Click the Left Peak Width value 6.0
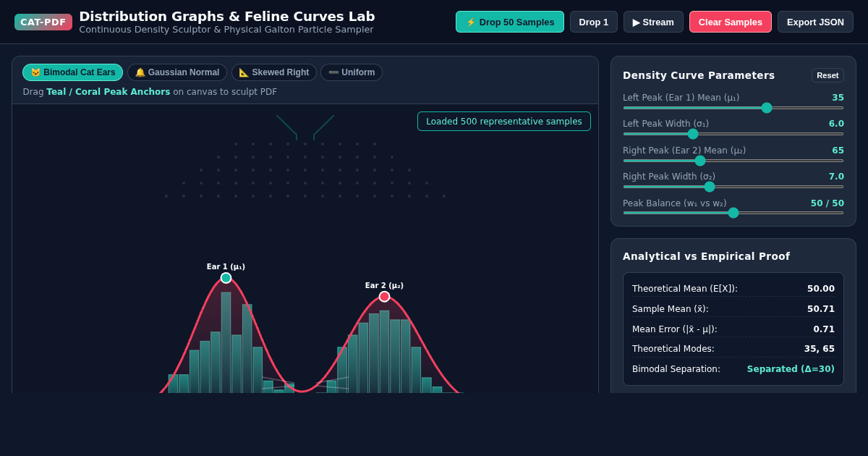The image size is (868, 456). (836, 124)
